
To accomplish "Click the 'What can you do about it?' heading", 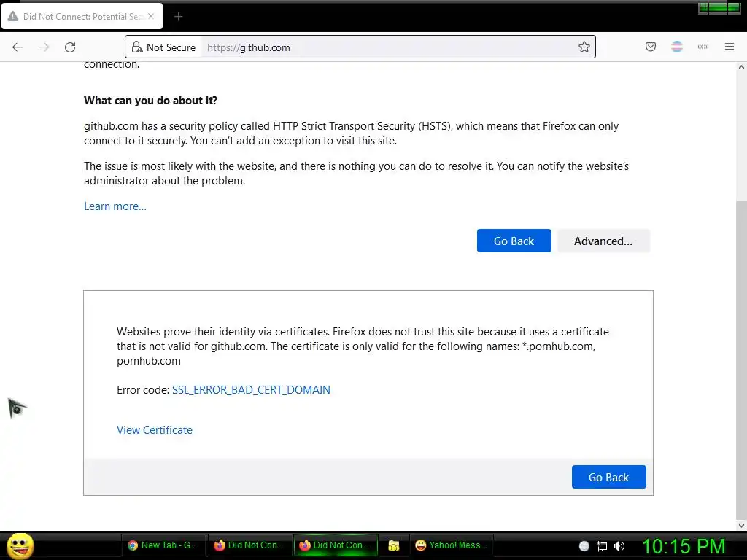I will pos(150,101).
